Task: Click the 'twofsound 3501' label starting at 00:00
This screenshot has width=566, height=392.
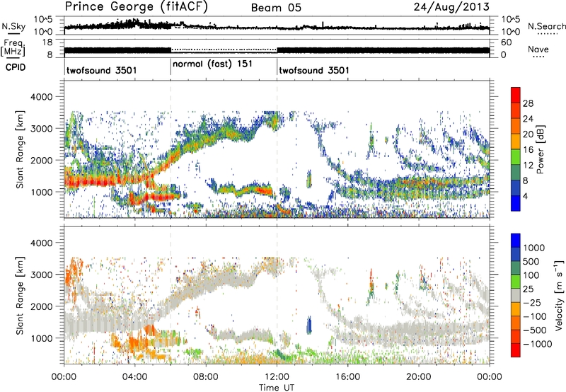Action: tap(101, 70)
